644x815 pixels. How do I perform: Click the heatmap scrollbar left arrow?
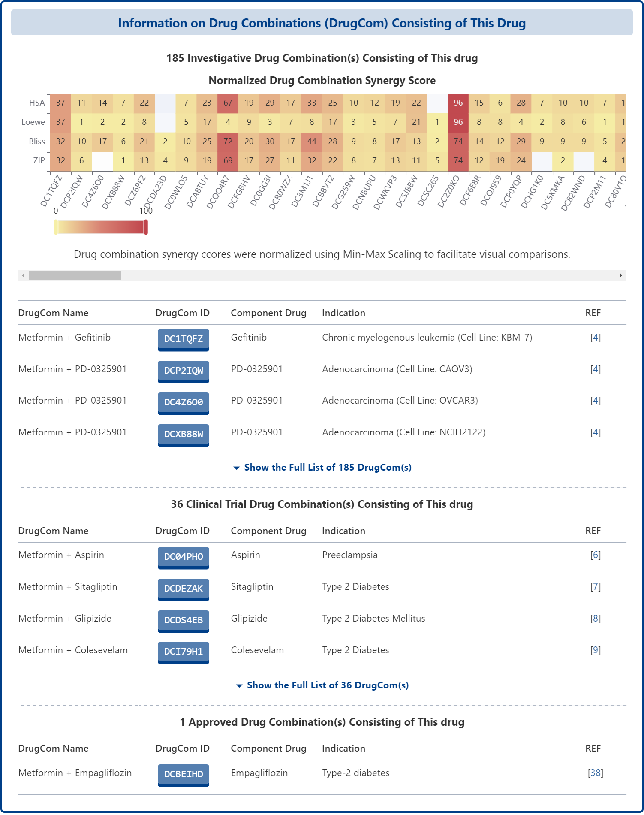click(23, 275)
